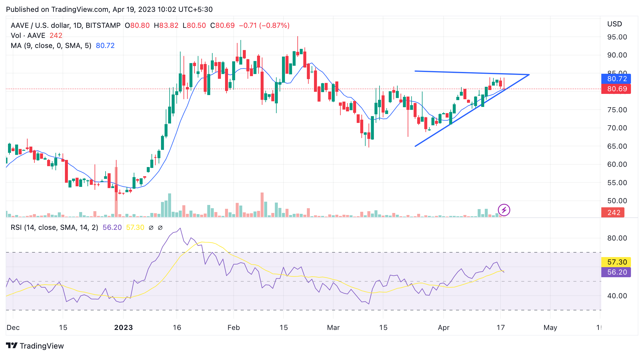Click the 40.00 RSI axis label

tap(617, 296)
